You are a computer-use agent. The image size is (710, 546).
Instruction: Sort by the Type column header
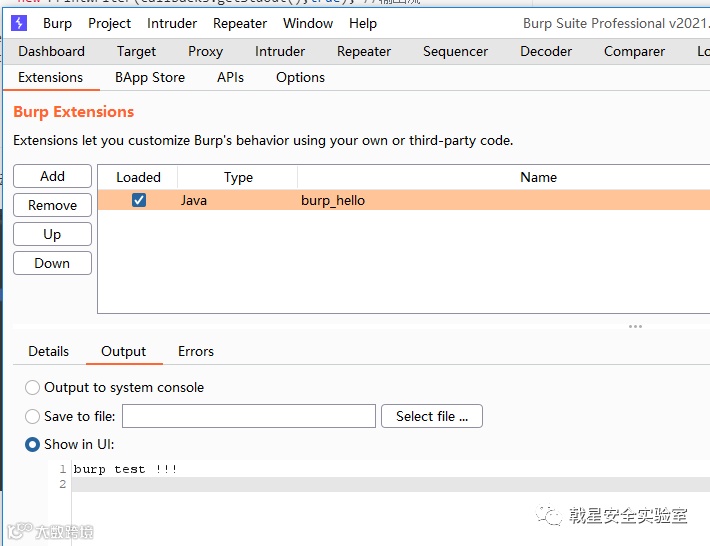click(238, 177)
